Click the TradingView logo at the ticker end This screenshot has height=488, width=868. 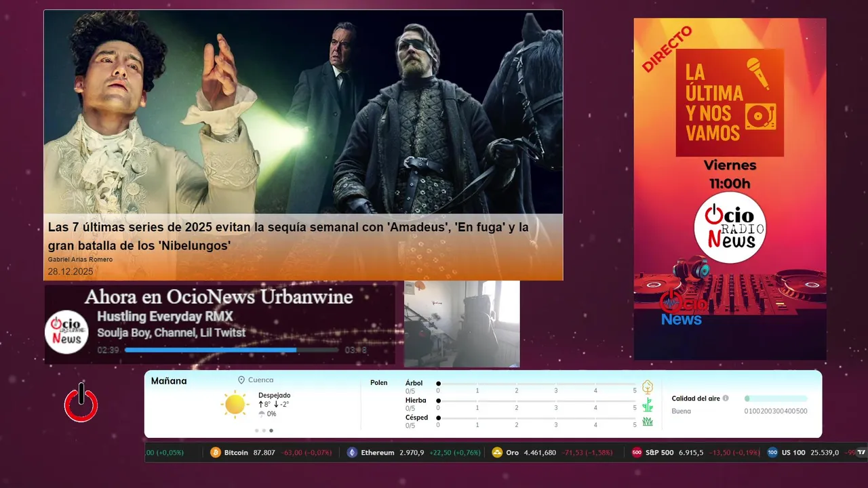coord(861,453)
